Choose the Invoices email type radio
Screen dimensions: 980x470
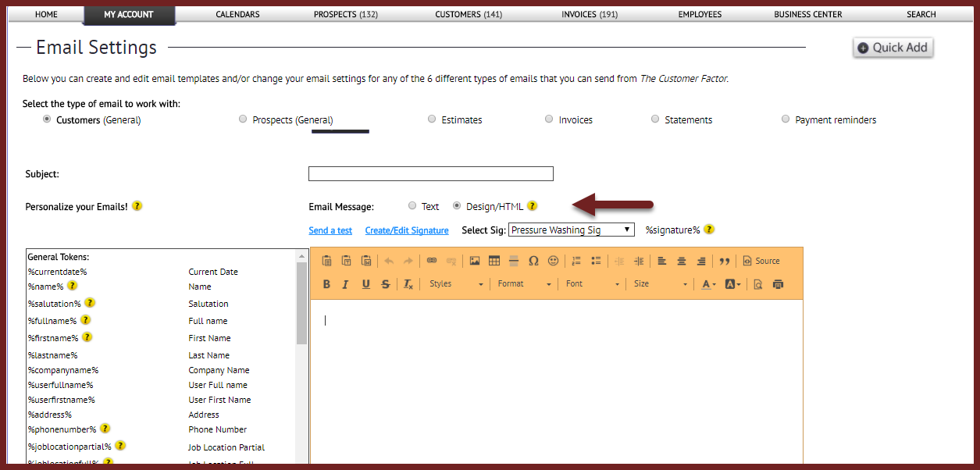click(x=549, y=119)
